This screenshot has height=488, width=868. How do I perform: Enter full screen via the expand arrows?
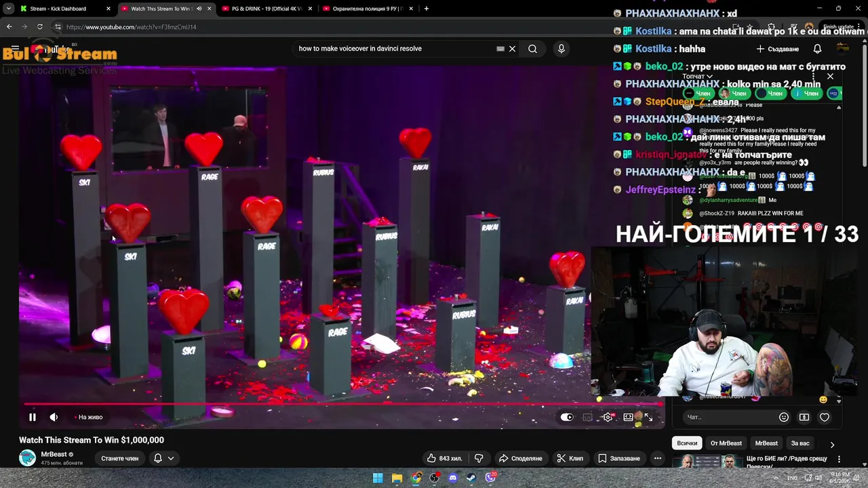pyautogui.click(x=648, y=417)
